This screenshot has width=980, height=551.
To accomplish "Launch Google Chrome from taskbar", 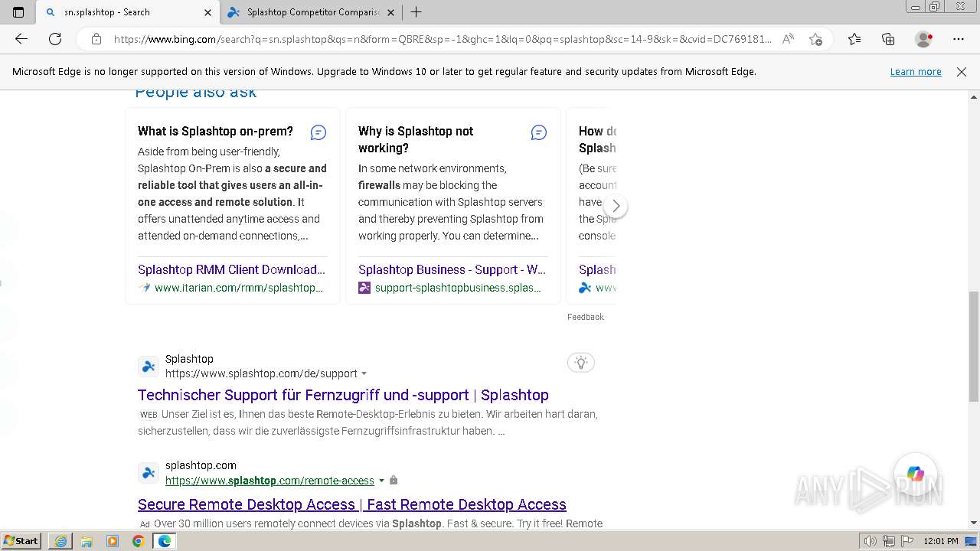I will coord(138,541).
